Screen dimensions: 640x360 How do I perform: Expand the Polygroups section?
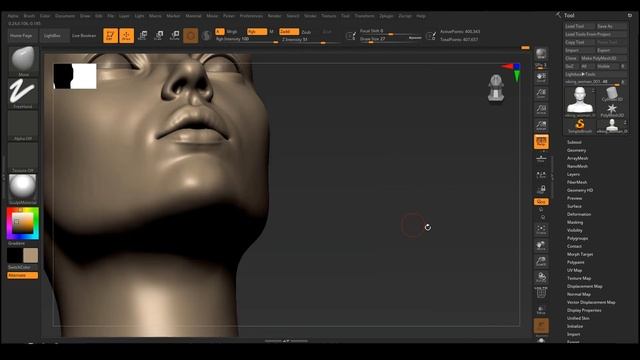coord(578,238)
